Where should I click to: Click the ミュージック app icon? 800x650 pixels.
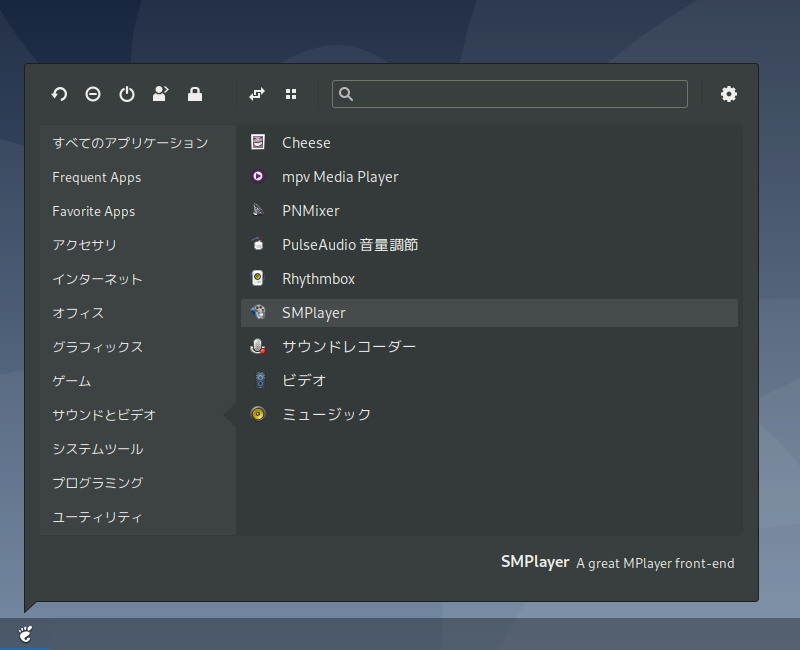258,414
